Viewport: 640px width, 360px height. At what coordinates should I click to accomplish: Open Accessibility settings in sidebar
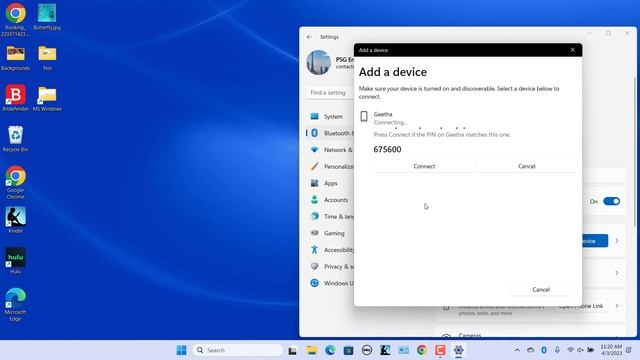pos(331,250)
